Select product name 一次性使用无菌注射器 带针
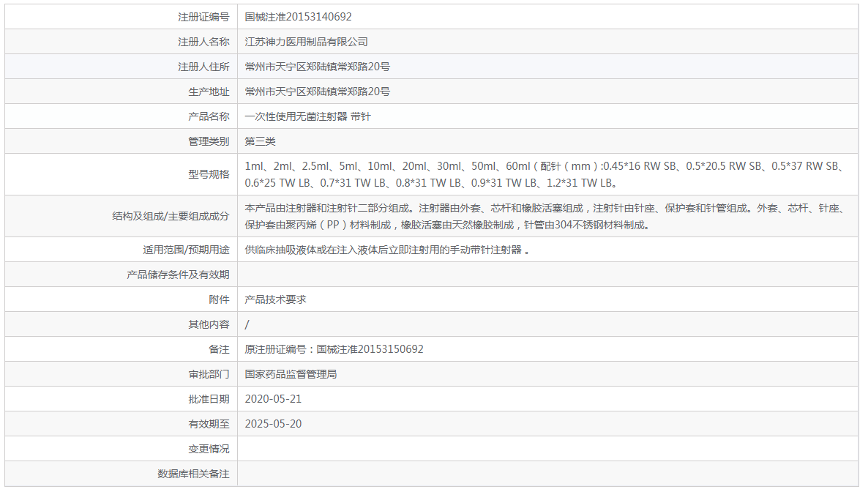868x492 pixels. 308,117
